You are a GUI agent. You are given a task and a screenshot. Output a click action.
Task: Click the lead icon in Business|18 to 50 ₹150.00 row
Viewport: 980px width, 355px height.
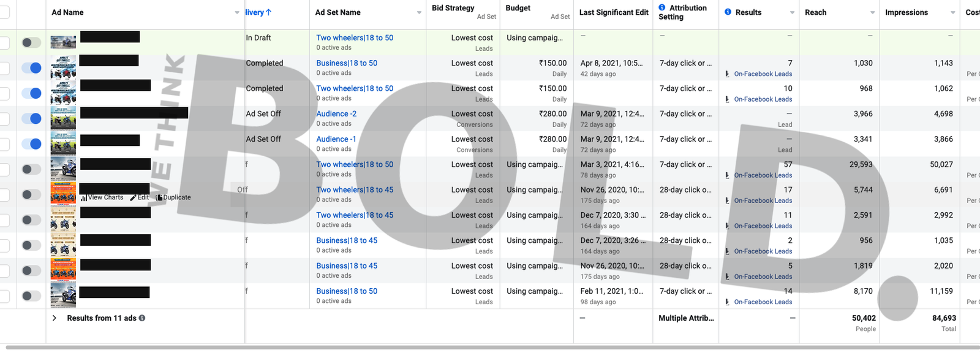click(x=727, y=74)
